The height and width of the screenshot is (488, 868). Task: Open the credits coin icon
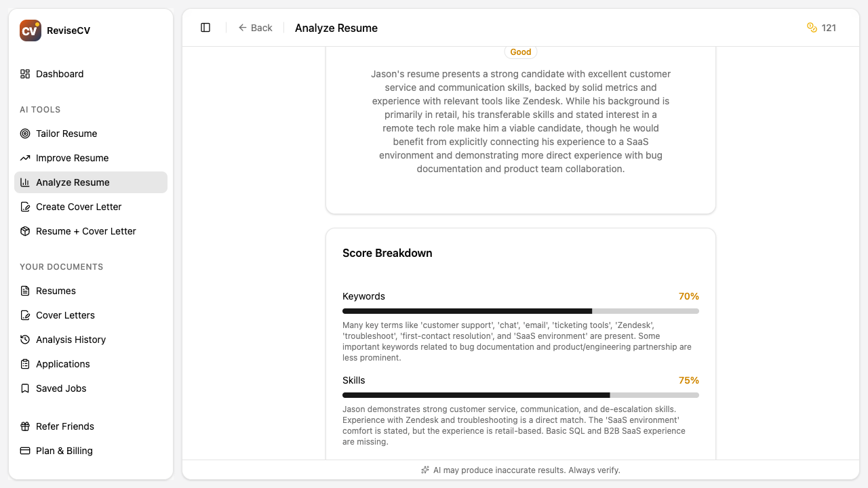(x=812, y=28)
